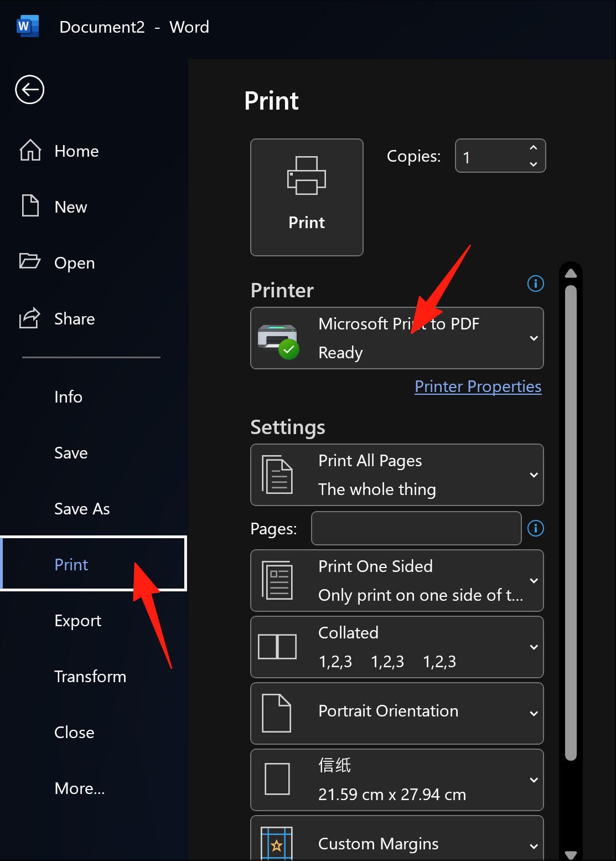Increase copies with the up stepper arrow
This screenshot has height=861, width=616.
534,148
